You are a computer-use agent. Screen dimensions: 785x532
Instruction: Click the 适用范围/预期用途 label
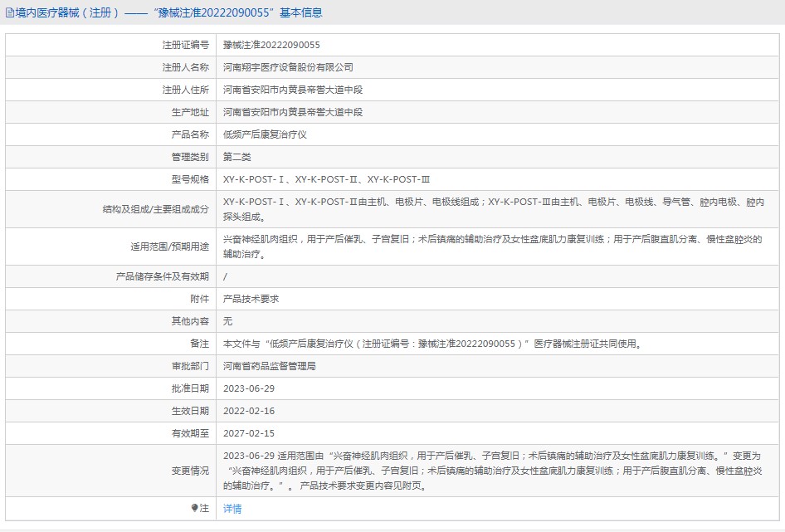click(x=170, y=246)
